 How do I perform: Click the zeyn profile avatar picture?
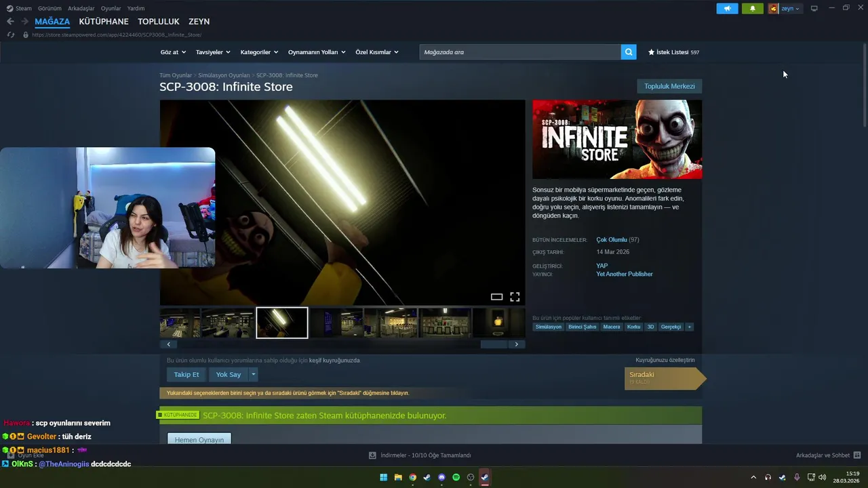click(773, 8)
